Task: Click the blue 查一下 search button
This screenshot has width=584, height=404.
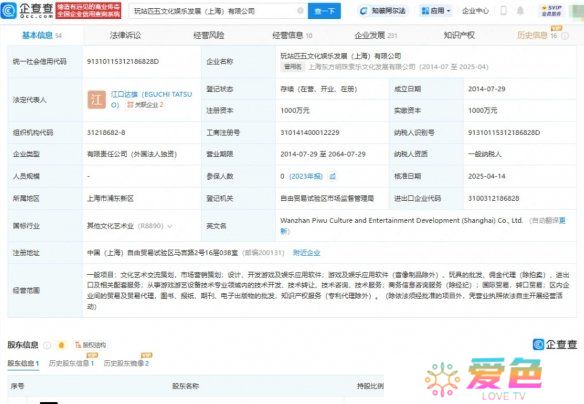Action: click(x=324, y=11)
